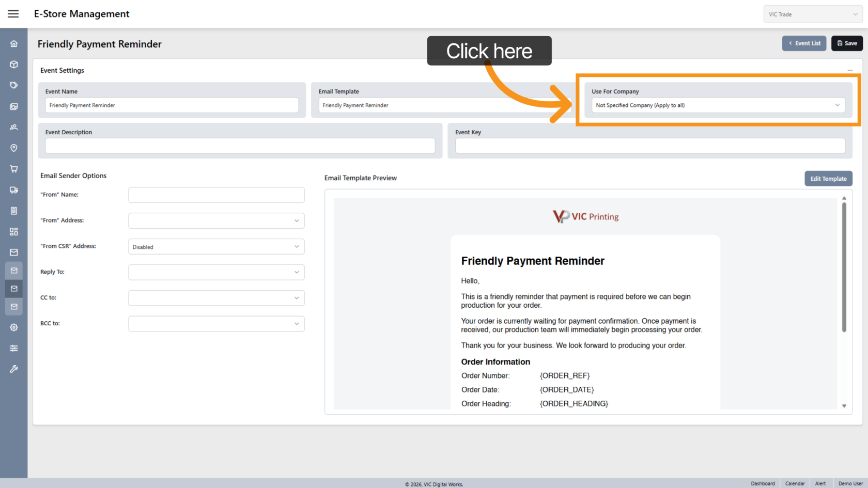The width and height of the screenshot is (868, 488).
Task: Open Dashboard in the footer bar
Action: pos(763,483)
